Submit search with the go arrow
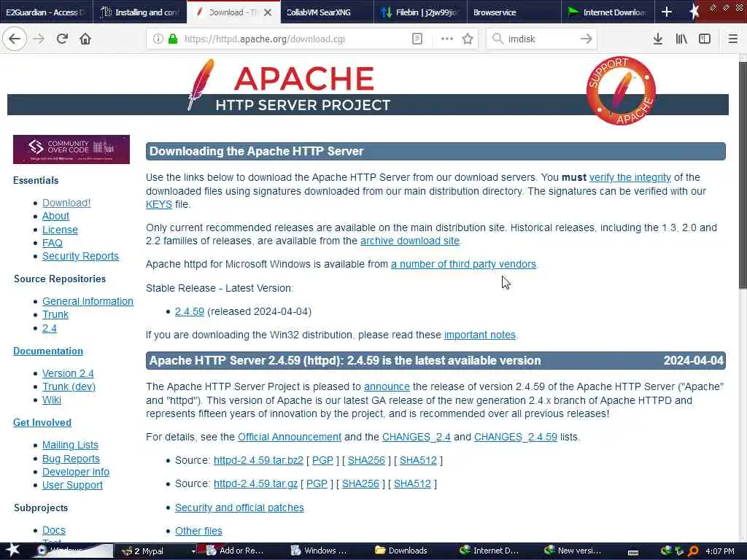The image size is (747, 560). tap(587, 39)
